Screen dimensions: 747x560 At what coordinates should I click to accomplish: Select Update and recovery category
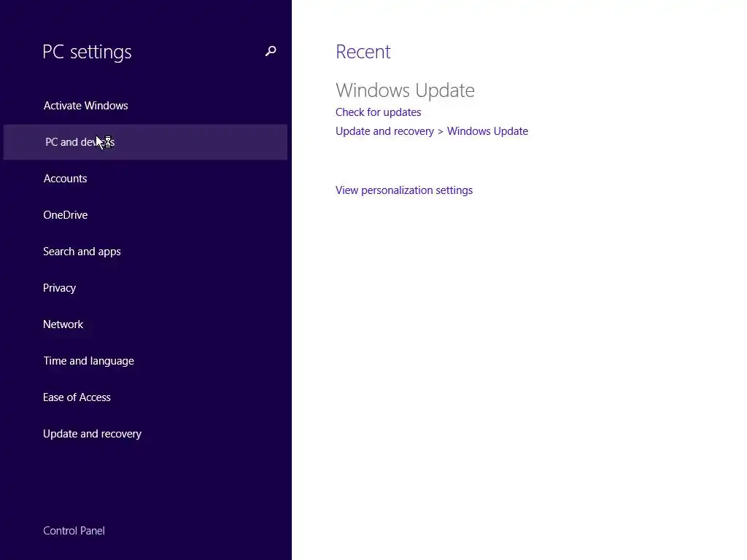point(93,434)
